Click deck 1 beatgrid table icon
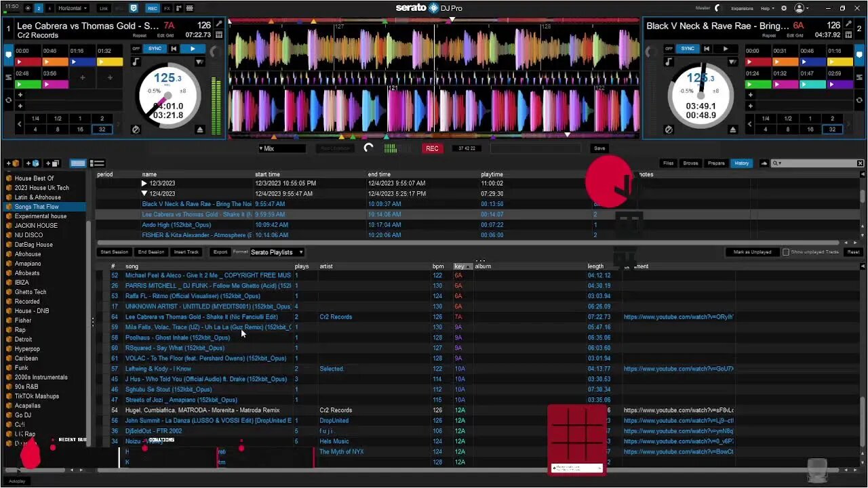868x488 pixels. pos(219,35)
